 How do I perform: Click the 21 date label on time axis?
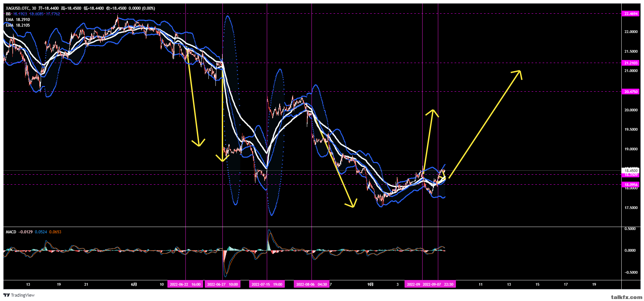click(x=86, y=284)
